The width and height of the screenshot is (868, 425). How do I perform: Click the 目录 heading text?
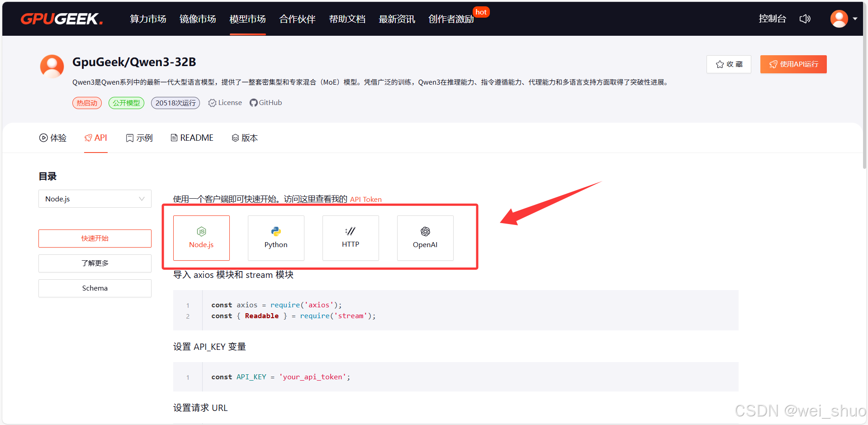47,177
